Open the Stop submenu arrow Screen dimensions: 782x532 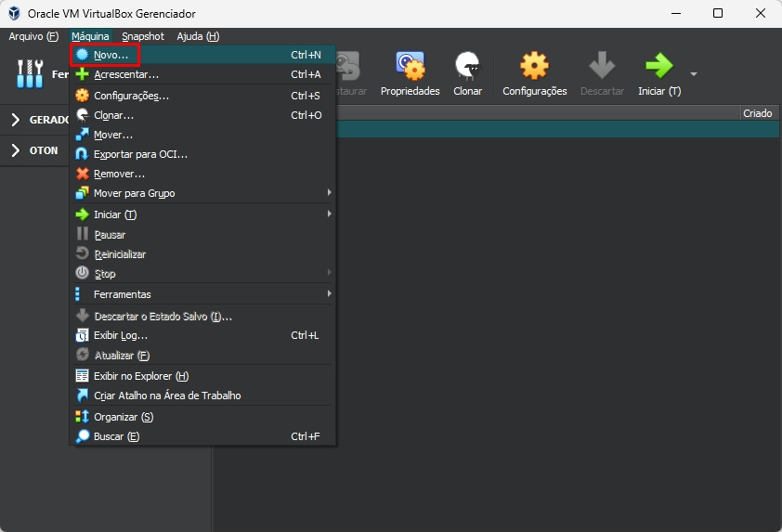[x=329, y=272]
